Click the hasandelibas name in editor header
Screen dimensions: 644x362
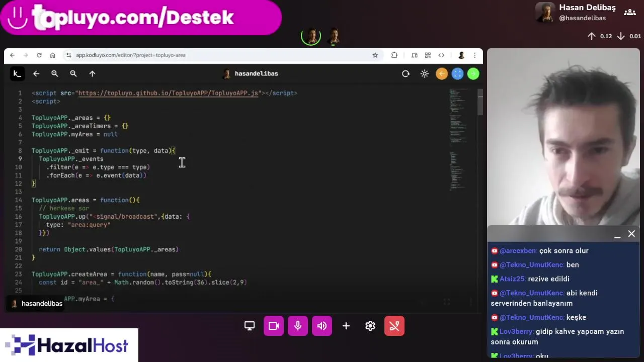pos(256,73)
